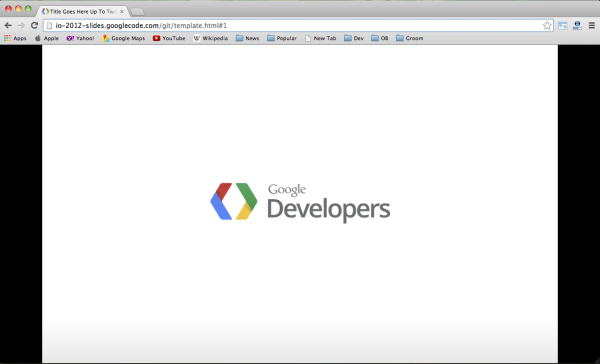Screen dimensions: 600x364
Task: Click the forward navigation arrow
Action: (21, 26)
